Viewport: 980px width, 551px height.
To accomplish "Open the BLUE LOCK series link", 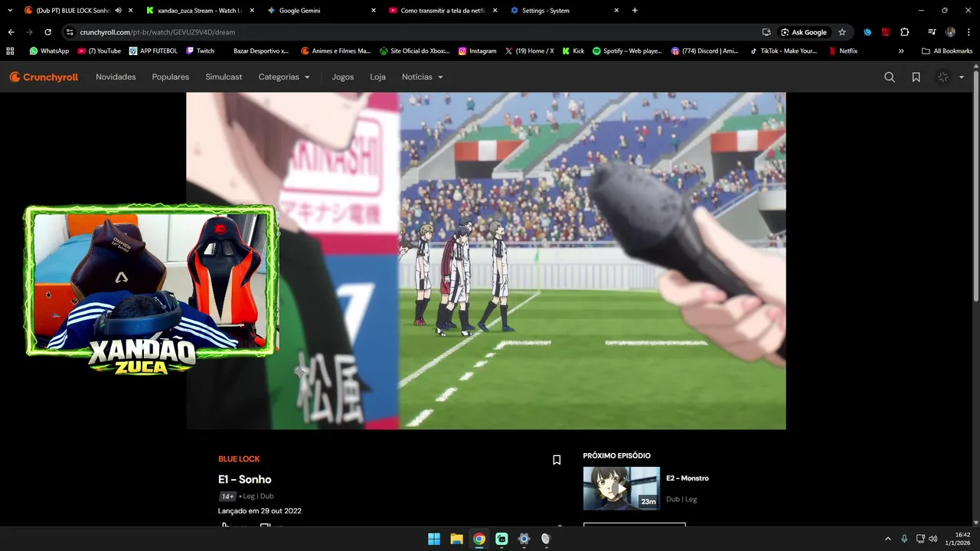I will 239,459.
